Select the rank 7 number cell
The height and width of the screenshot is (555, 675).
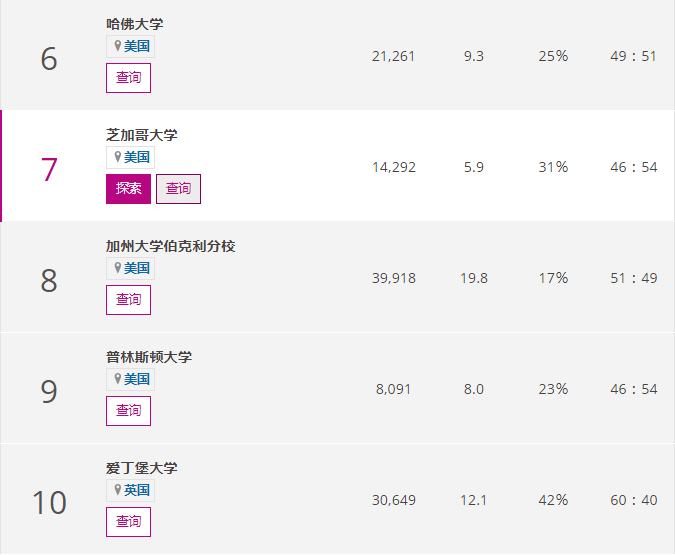click(49, 169)
